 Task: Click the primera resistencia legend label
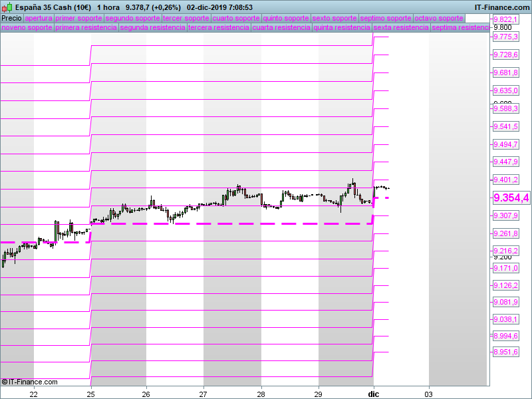click(86, 28)
